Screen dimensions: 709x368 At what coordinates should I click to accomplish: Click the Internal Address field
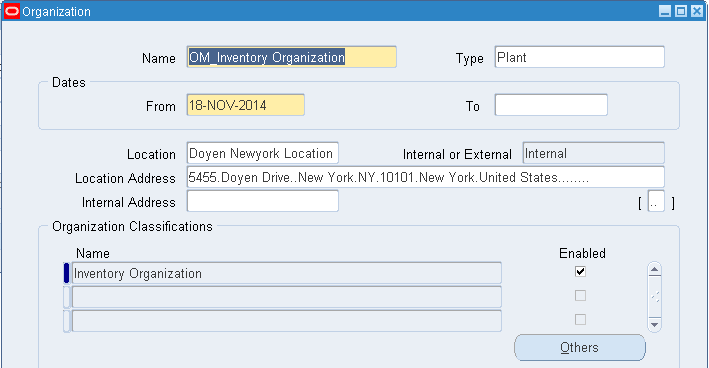tap(263, 201)
